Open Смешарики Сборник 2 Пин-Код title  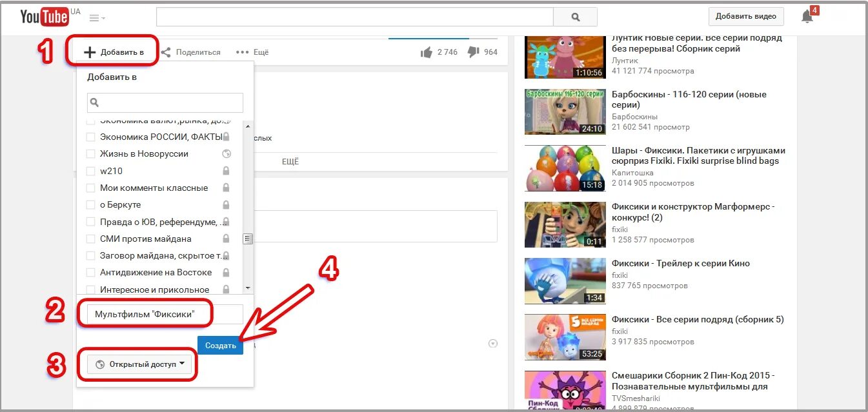click(x=693, y=380)
